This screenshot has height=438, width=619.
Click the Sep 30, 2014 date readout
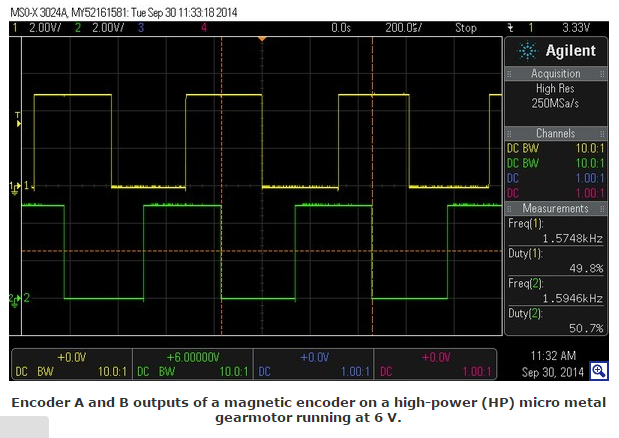click(x=552, y=372)
